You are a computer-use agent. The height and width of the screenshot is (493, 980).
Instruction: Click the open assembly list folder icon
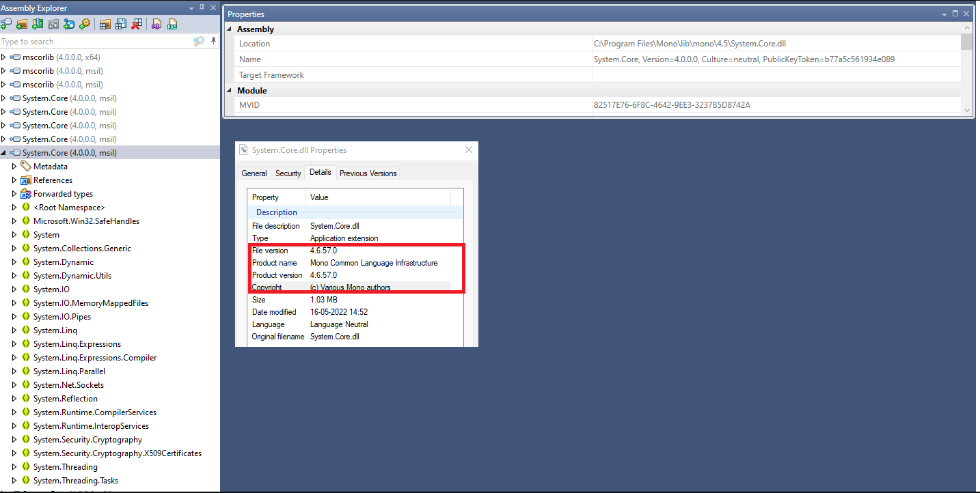(105, 24)
